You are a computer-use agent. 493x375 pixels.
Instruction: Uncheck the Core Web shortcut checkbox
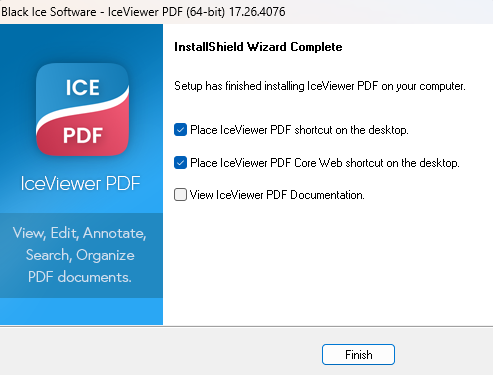180,163
